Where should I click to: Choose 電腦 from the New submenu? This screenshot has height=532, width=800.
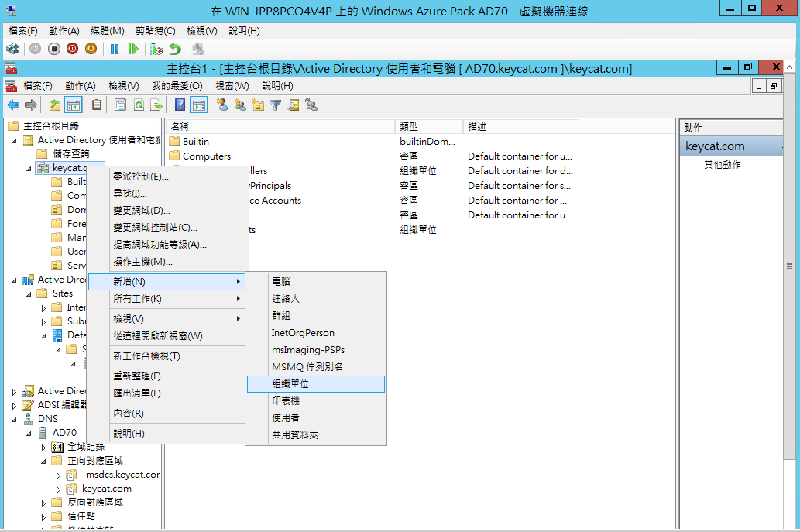(316, 282)
